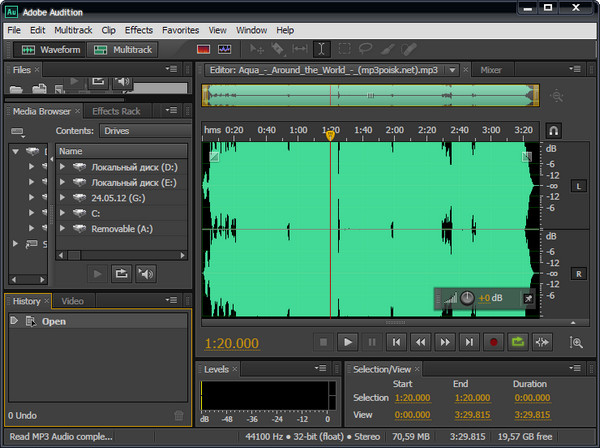
Task: Switch to Multitrack view
Action: [124, 48]
